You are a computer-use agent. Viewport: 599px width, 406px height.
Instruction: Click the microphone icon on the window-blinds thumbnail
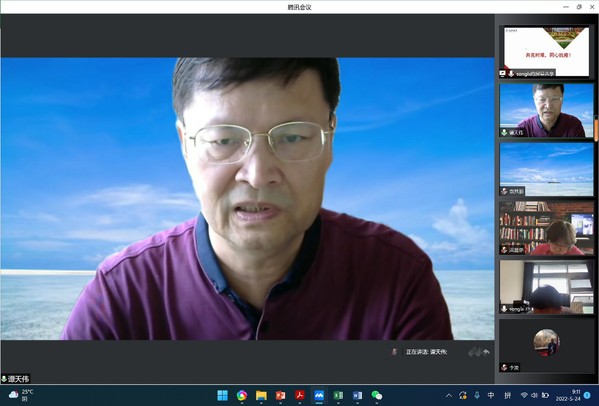click(504, 309)
